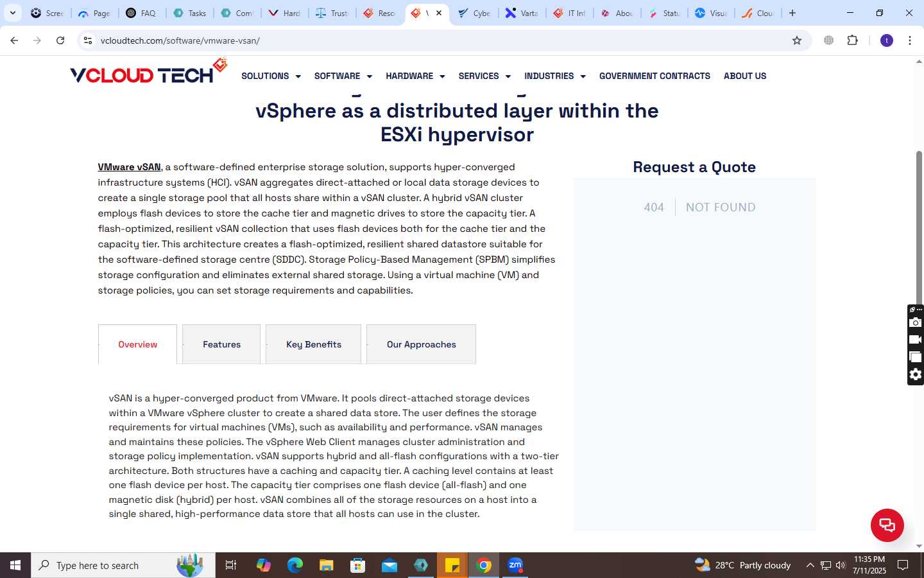Screen dimensions: 924x578
Task: View site information icon in address bar
Action: (x=88, y=40)
